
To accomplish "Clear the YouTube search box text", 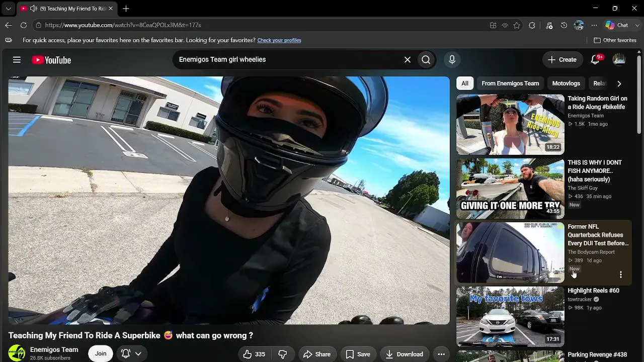I will [x=408, y=60].
